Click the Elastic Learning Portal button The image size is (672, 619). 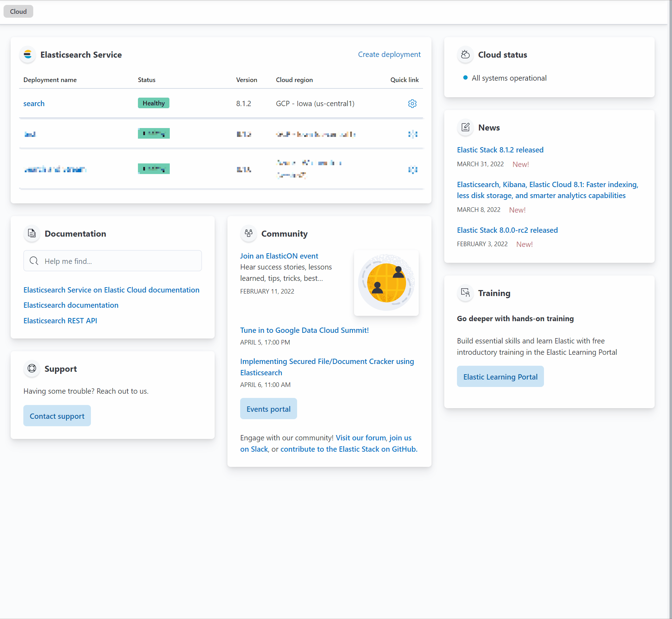tap(500, 376)
